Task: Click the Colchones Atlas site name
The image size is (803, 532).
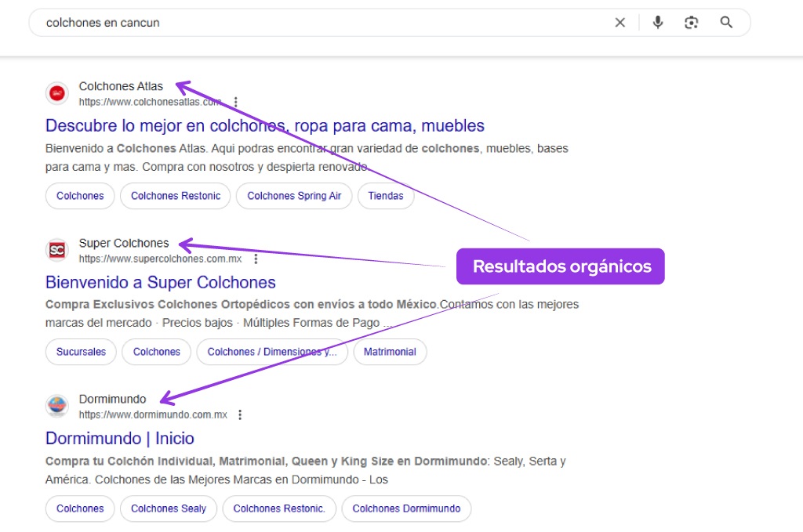Action: pyautogui.click(x=121, y=86)
